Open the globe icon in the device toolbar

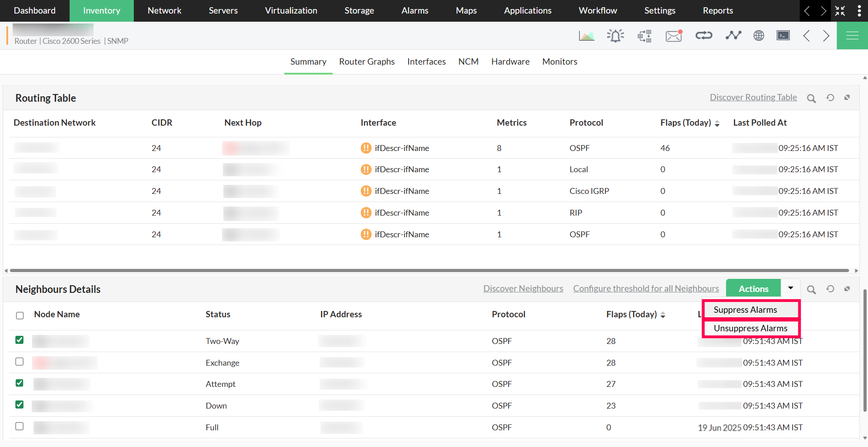tap(759, 35)
